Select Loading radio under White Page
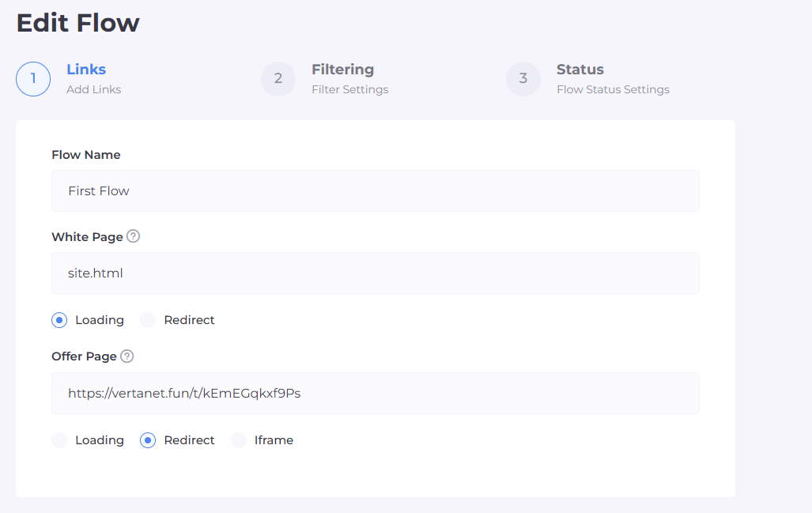 point(59,320)
